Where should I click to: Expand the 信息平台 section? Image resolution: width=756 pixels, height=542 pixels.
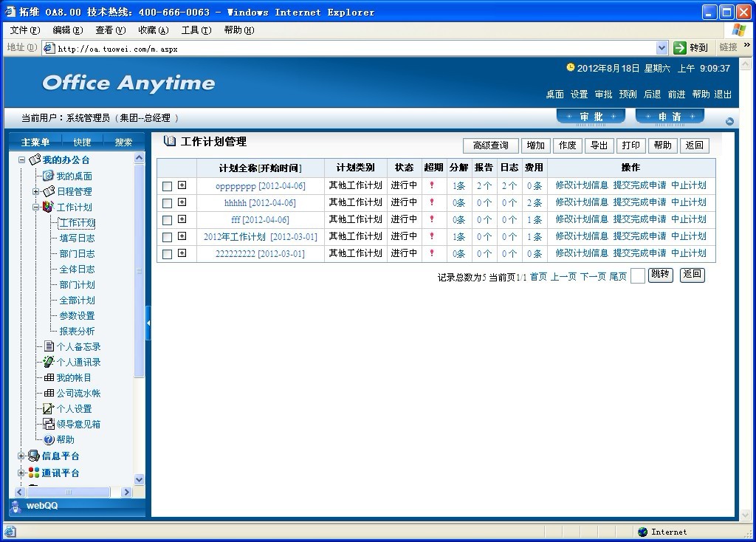21,456
